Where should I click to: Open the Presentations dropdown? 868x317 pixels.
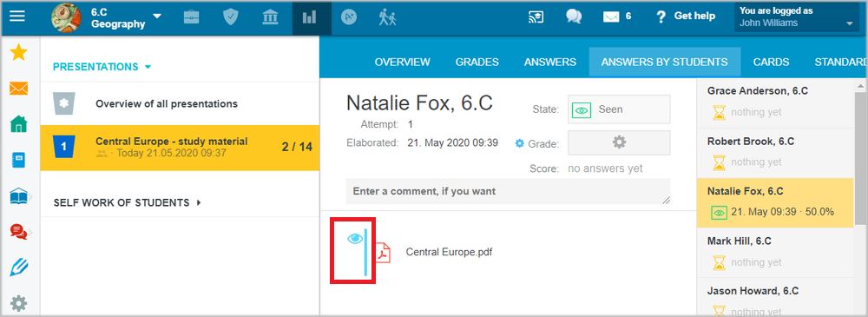pyautogui.click(x=102, y=67)
